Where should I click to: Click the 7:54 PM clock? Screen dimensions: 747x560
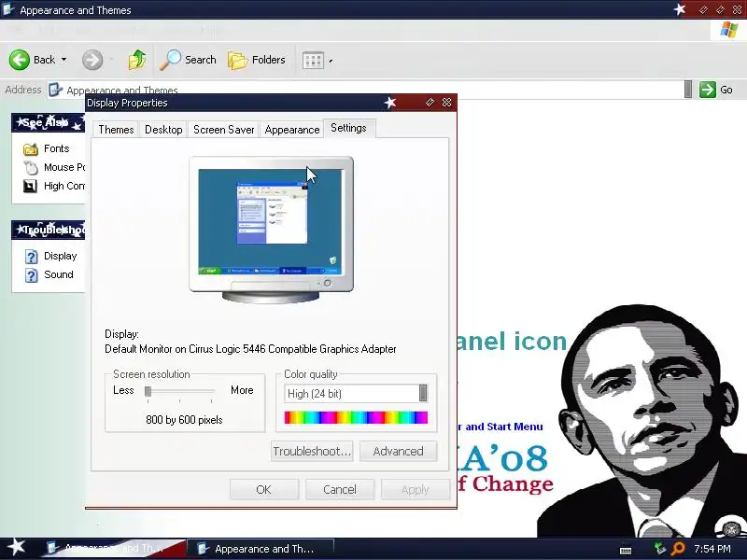712,549
